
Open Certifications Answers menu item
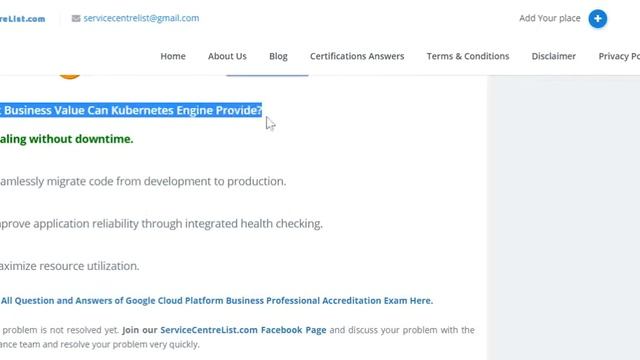pyautogui.click(x=357, y=56)
